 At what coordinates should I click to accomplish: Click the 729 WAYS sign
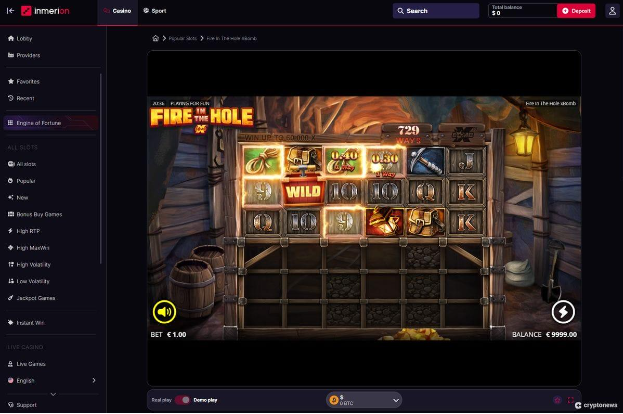click(408, 134)
